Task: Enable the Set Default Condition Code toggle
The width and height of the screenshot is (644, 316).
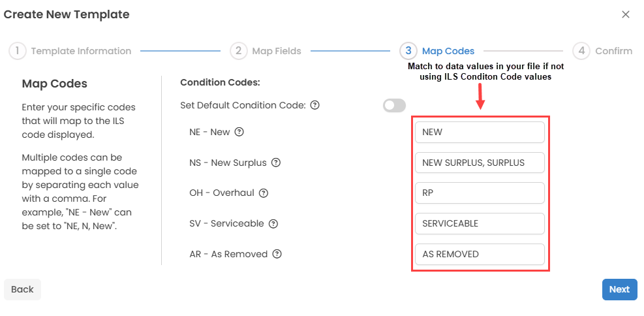Action: point(394,105)
